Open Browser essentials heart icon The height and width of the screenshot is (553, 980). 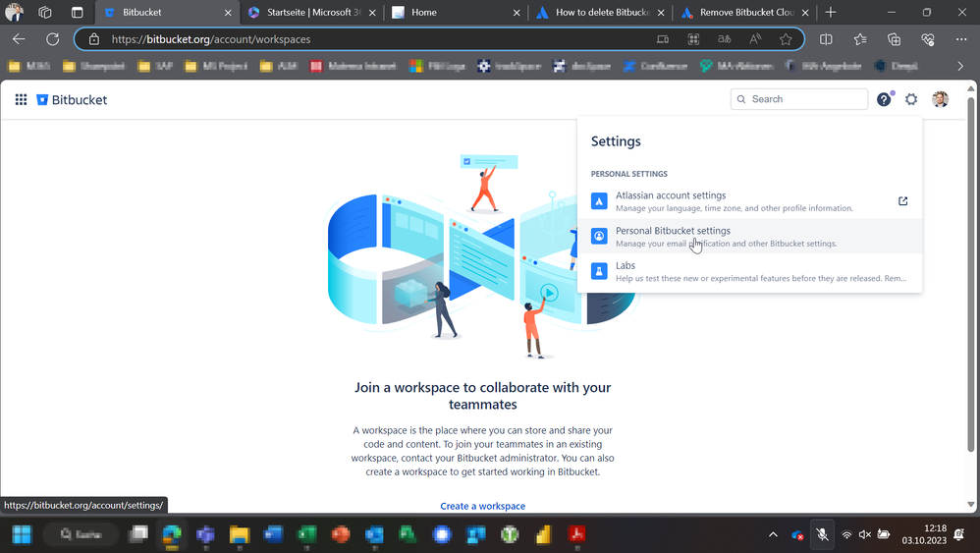tap(928, 39)
